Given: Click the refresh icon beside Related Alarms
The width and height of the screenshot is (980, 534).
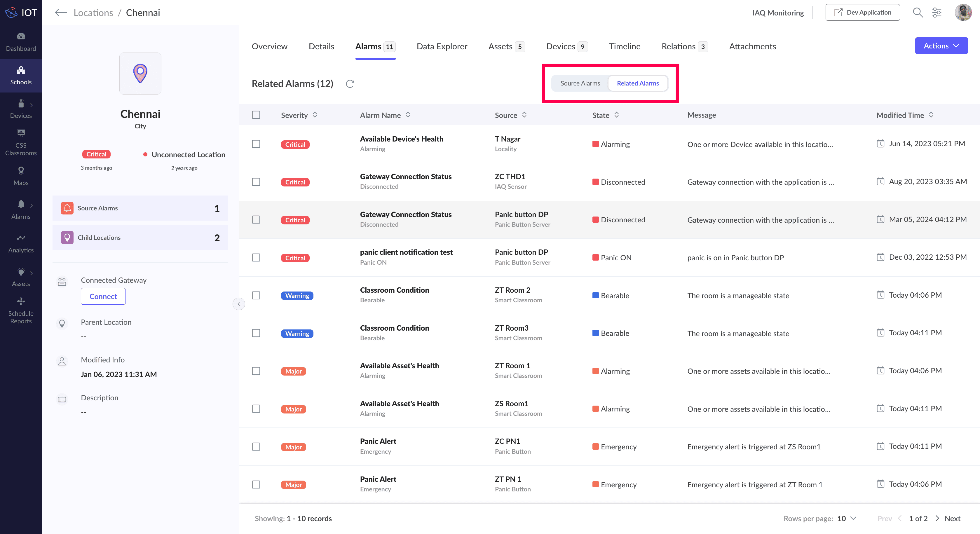Looking at the screenshot, I should [350, 84].
